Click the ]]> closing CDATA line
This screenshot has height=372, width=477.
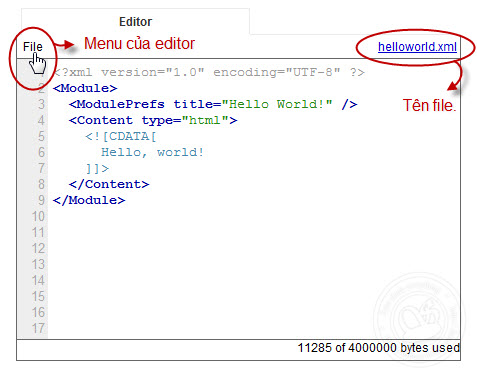[97, 168]
